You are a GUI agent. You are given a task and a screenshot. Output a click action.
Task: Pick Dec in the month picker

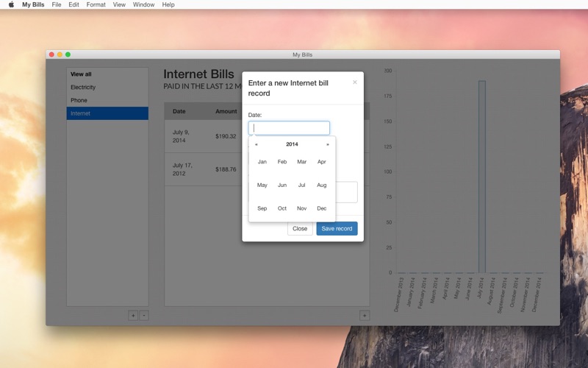(322, 208)
